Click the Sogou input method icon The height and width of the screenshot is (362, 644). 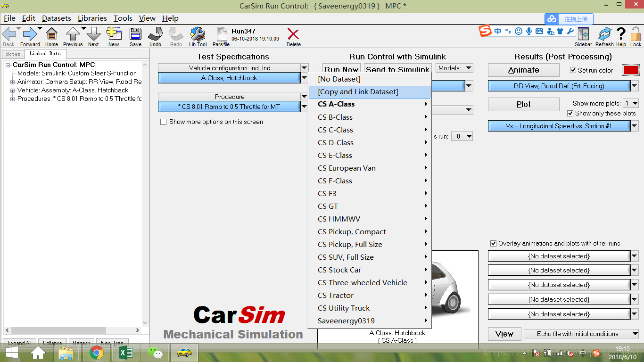pos(485,31)
